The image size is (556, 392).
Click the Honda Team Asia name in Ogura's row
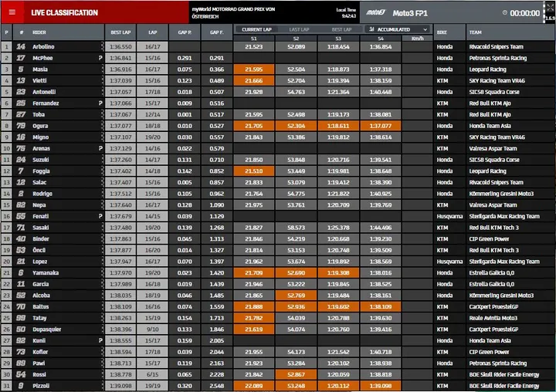pyautogui.click(x=490, y=126)
